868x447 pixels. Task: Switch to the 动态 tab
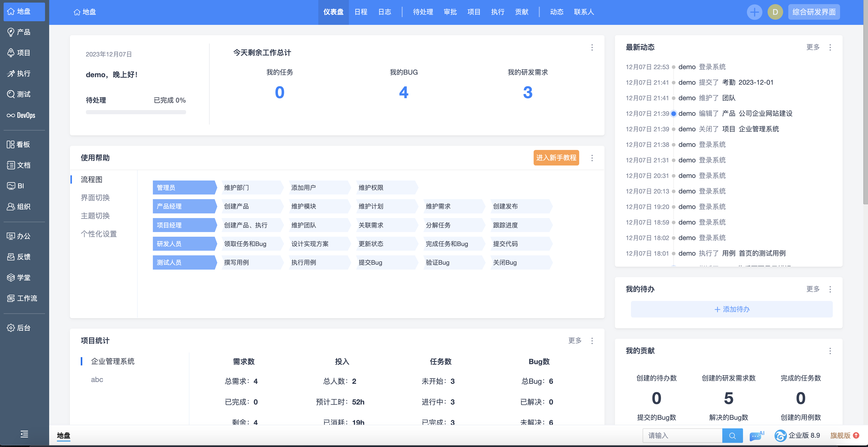tap(557, 12)
